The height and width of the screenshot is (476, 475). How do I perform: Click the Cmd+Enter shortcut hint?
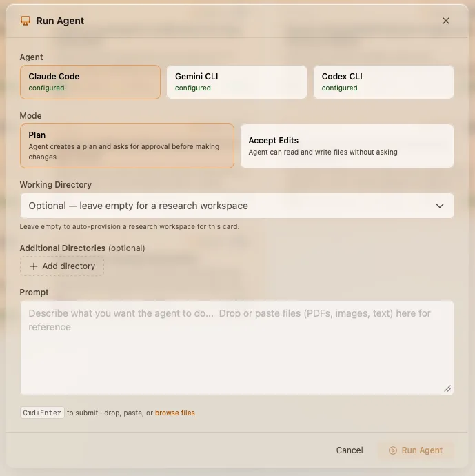click(42, 413)
